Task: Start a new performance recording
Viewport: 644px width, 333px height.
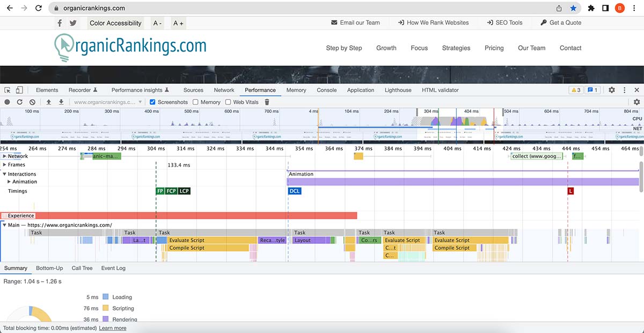Action: pyautogui.click(x=6, y=102)
